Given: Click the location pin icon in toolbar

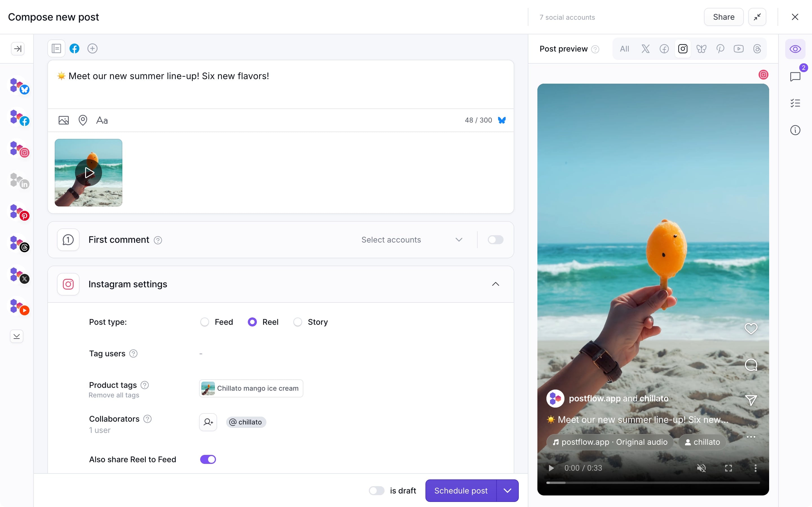Looking at the screenshot, I should [82, 120].
